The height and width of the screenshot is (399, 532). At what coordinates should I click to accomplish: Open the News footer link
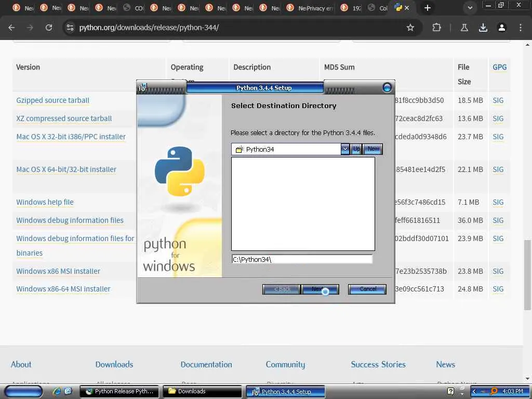pos(445,364)
